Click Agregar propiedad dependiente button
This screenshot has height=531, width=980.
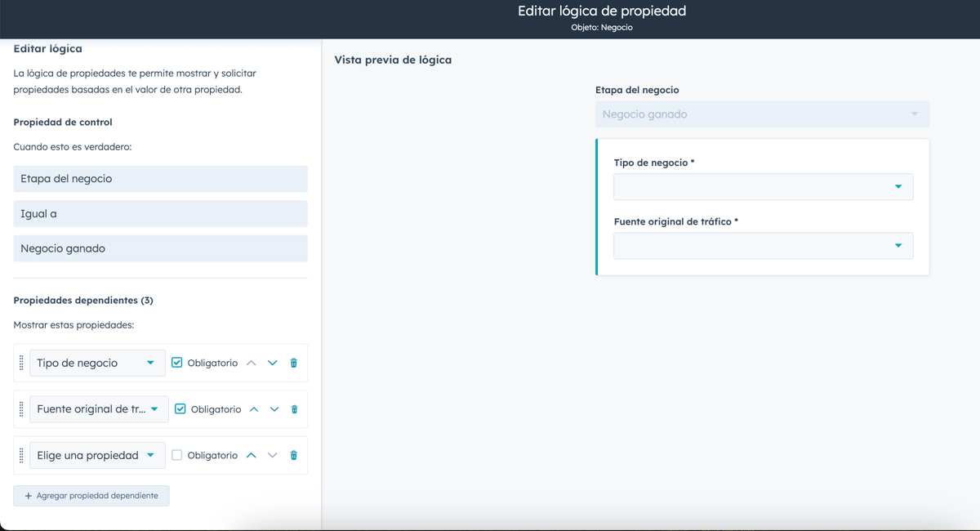(91, 496)
